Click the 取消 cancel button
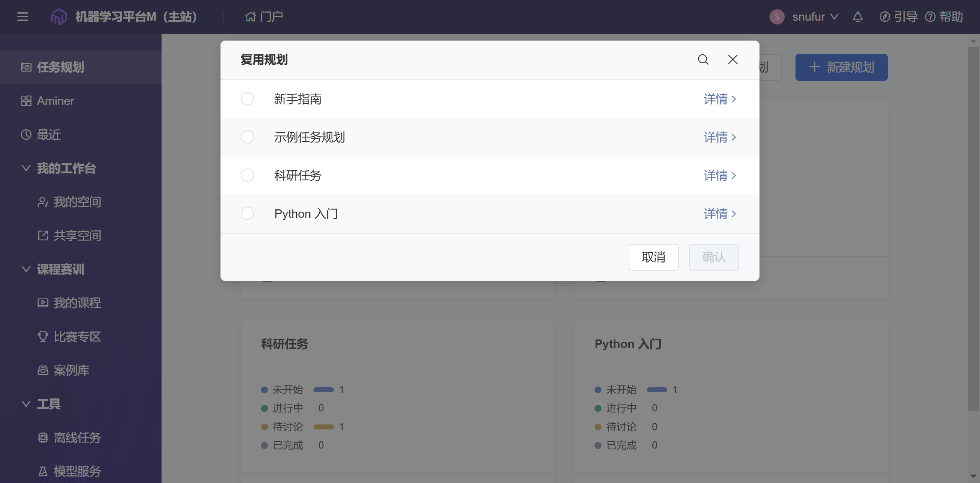The image size is (980, 483). click(x=653, y=257)
